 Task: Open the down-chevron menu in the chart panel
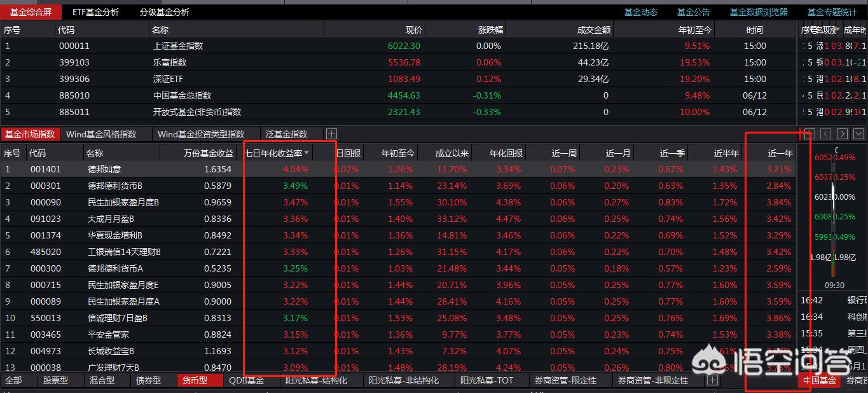point(858,134)
